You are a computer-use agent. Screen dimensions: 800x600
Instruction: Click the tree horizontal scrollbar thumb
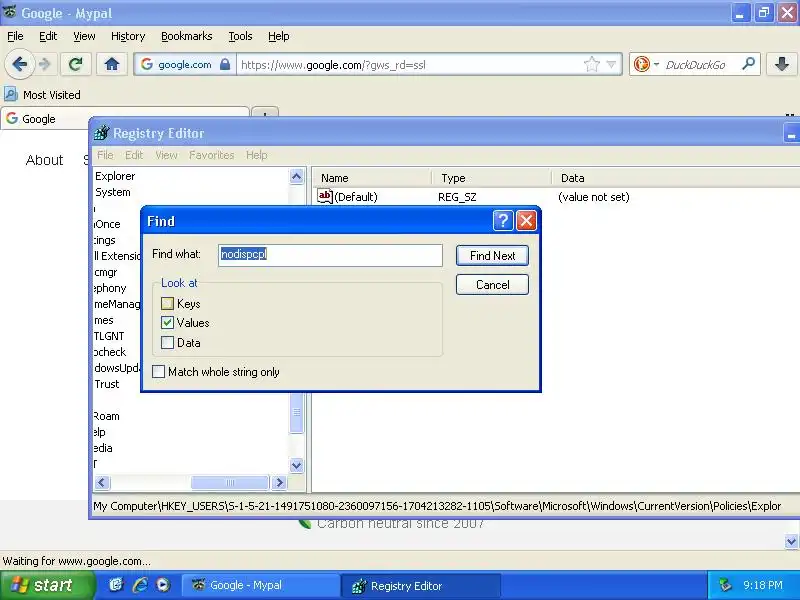(230, 482)
